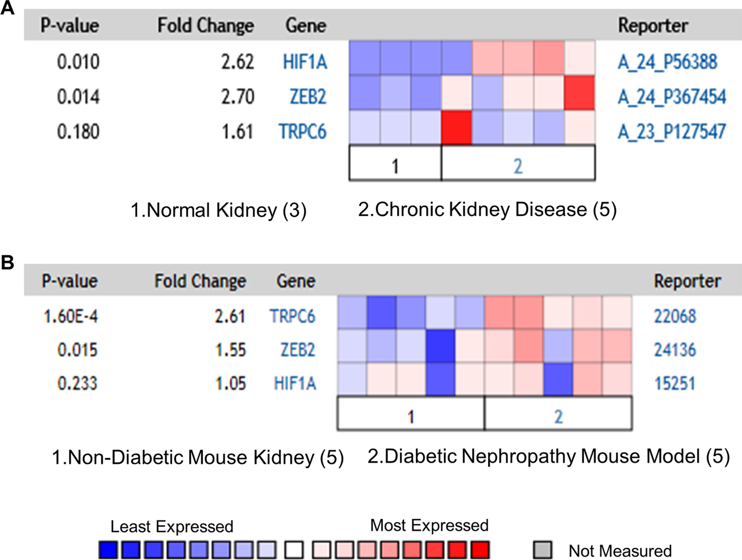Image resolution: width=742 pixels, height=560 pixels.
Task: Click the Fold Change header in panel B
Action: [200, 281]
